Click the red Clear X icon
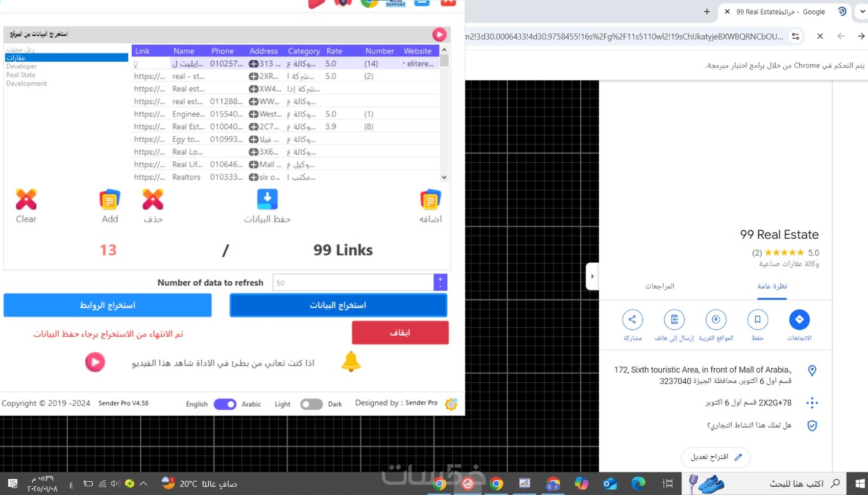The width and height of the screenshot is (868, 495). 26,200
